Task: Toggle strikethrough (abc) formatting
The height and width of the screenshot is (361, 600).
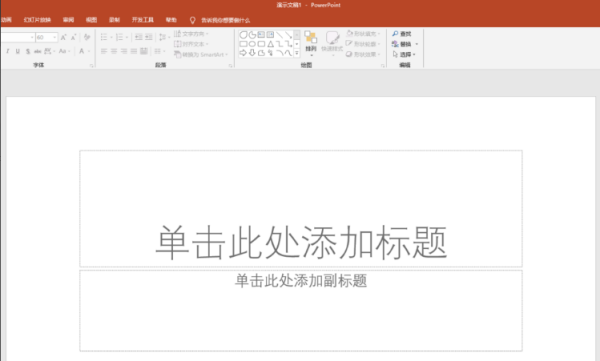Action: click(38, 51)
